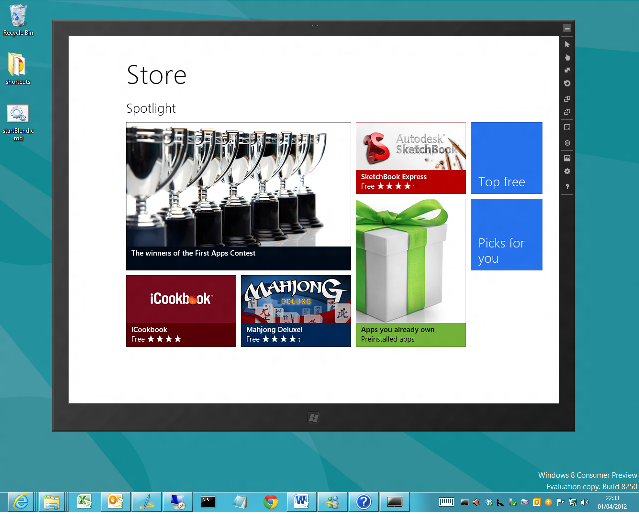Open Action Center flag in tray
The height and width of the screenshot is (514, 639).
[560, 502]
